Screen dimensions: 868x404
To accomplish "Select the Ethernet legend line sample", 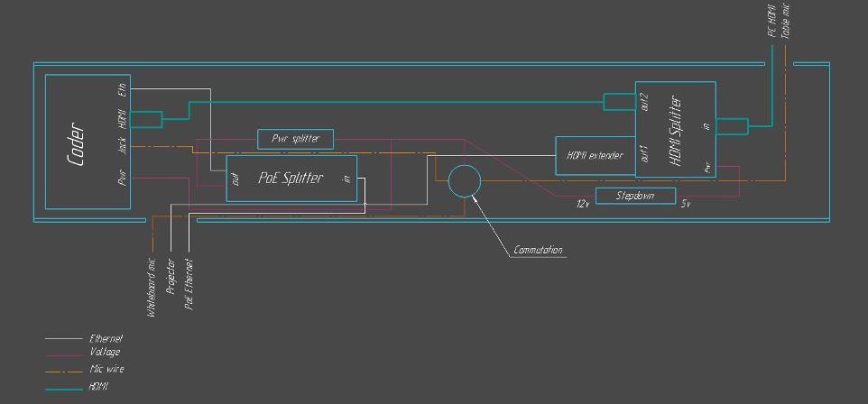I will 63,339.
